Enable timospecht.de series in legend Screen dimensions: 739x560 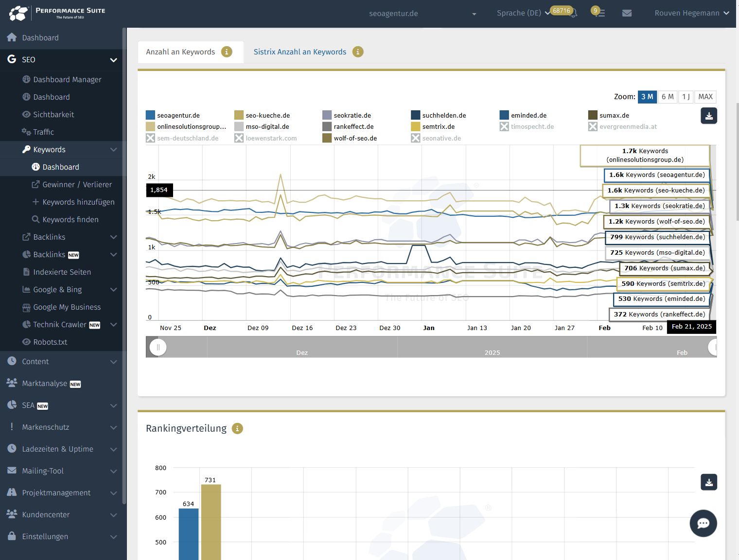(x=527, y=126)
